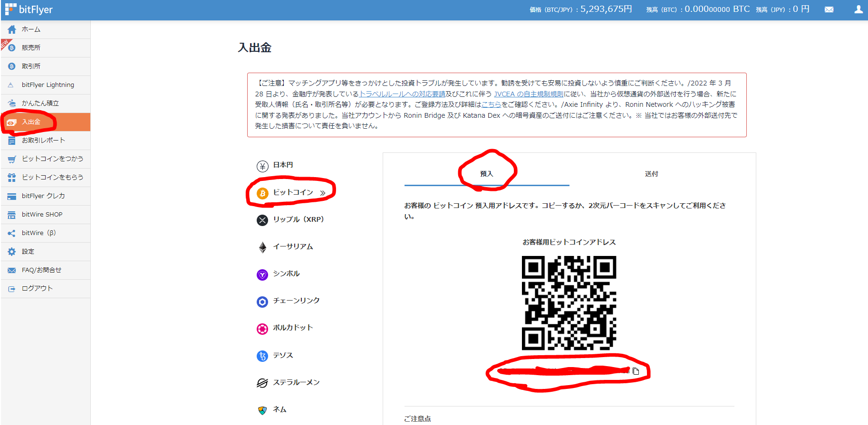Open ホーム in the sidebar

point(46,29)
